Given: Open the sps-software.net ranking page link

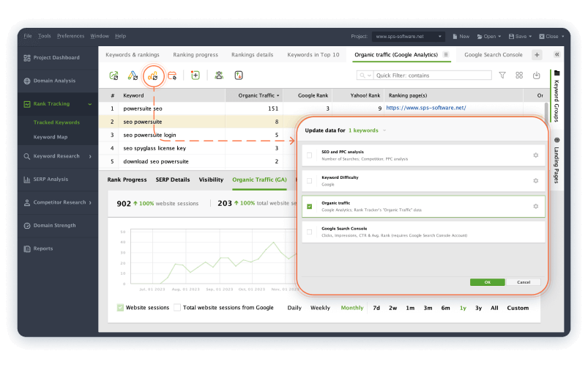Looking at the screenshot, I should (x=426, y=108).
